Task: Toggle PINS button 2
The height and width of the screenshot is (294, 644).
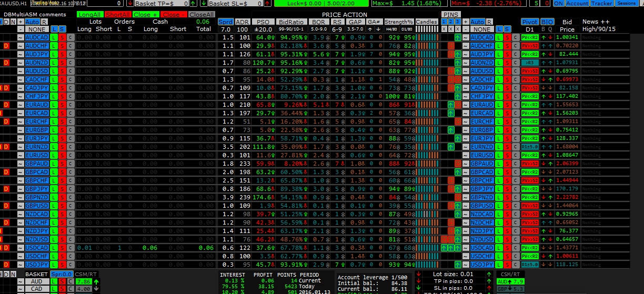Action: point(450,22)
